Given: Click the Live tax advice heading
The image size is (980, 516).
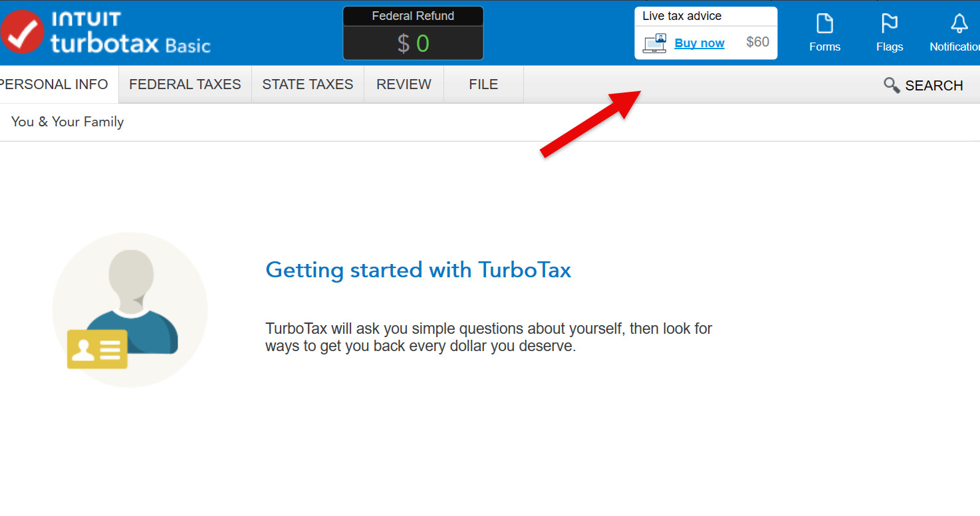Looking at the screenshot, I should [681, 16].
